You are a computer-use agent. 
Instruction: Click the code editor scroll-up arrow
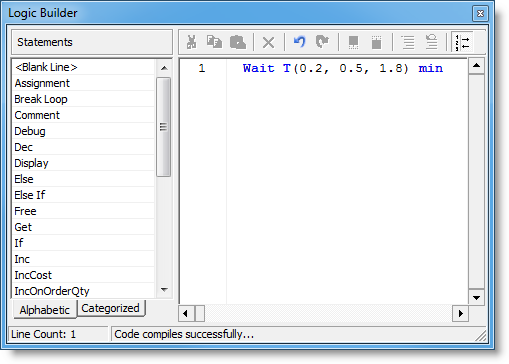pyautogui.click(x=476, y=65)
